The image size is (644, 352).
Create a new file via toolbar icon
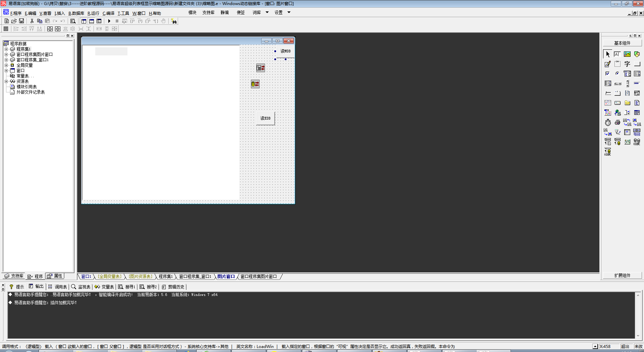[7, 21]
